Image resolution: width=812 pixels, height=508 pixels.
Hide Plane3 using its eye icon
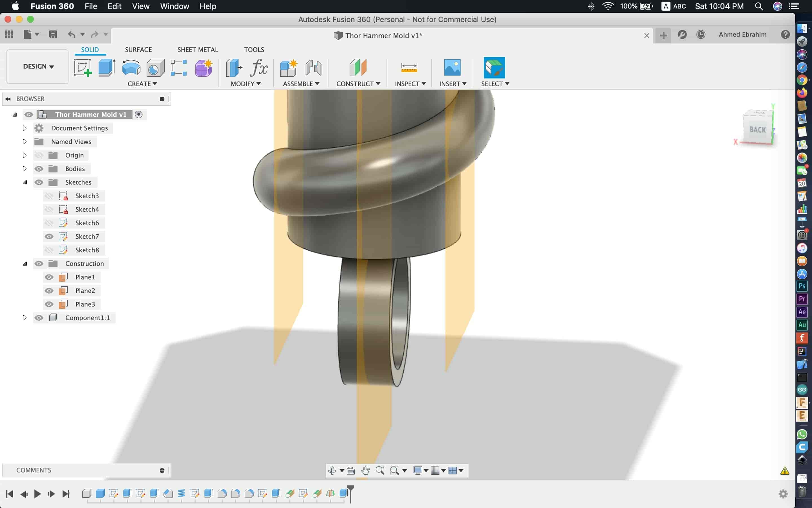49,304
